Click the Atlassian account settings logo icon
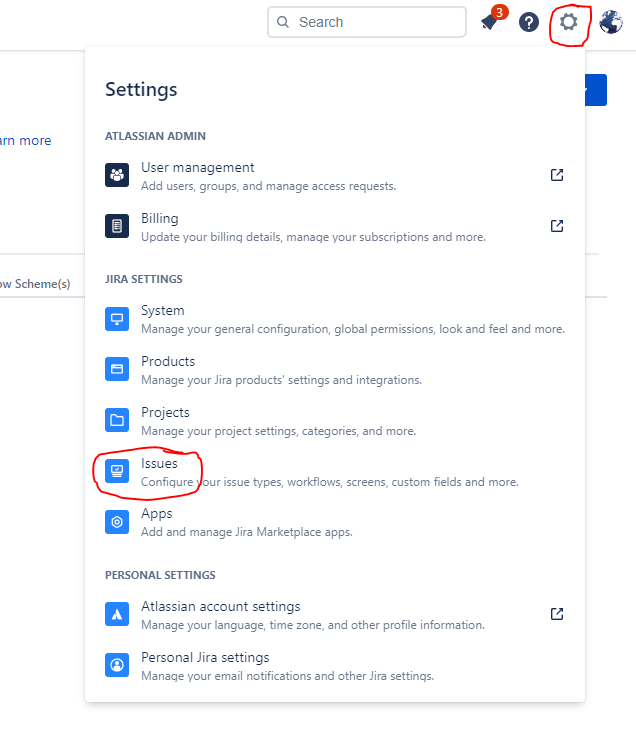This screenshot has width=636, height=747. click(x=117, y=614)
